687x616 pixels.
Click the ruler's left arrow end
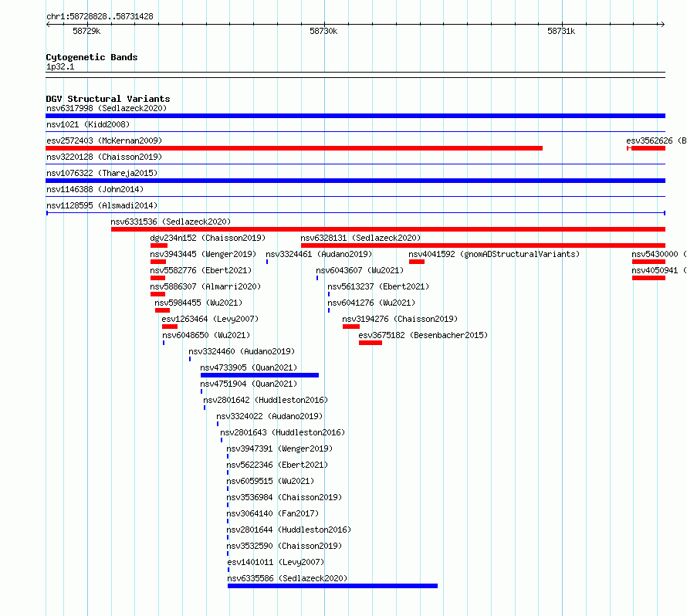coord(48,24)
